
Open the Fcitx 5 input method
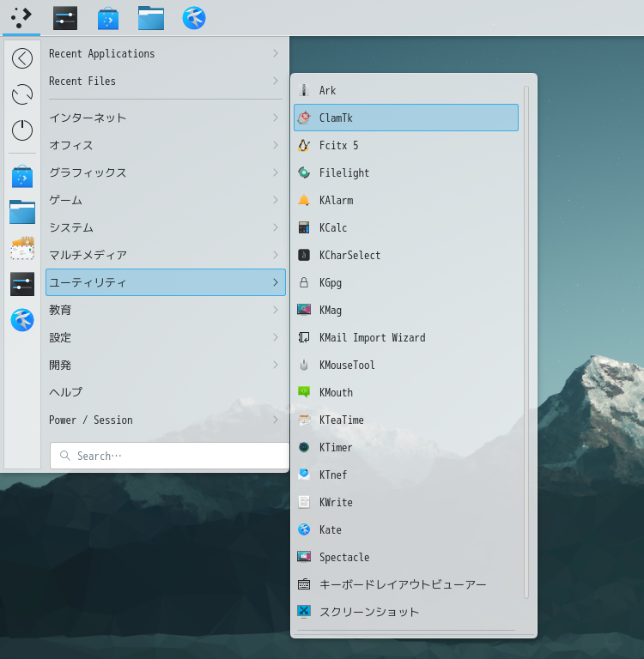click(406, 145)
